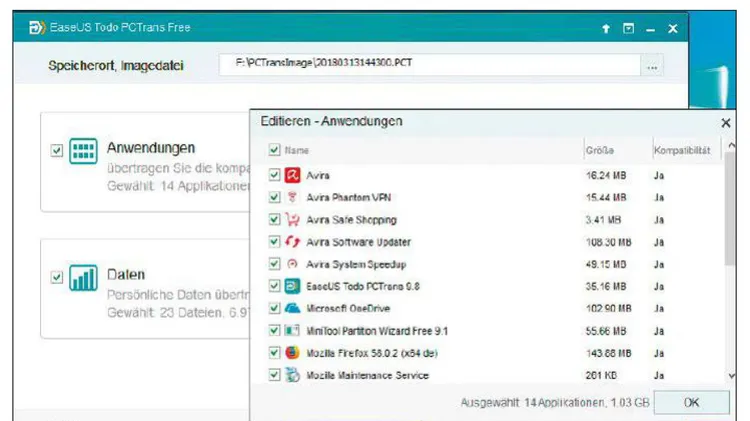Sort the list by Größe column header
The image size is (750, 421).
click(x=600, y=150)
